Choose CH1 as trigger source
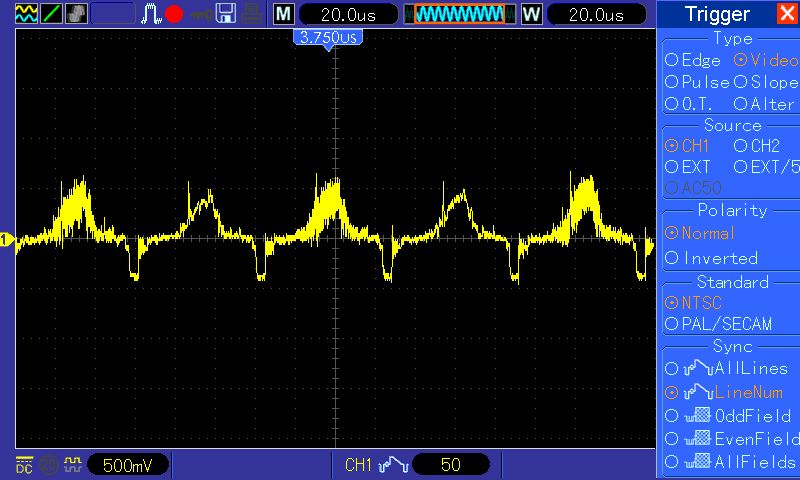The width and height of the screenshot is (800, 480). (687, 146)
